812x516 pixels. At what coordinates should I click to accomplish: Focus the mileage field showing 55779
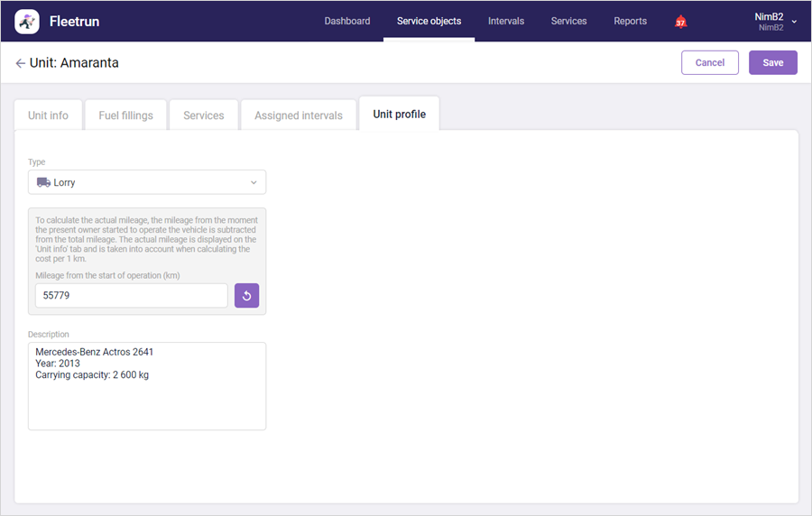coord(132,296)
